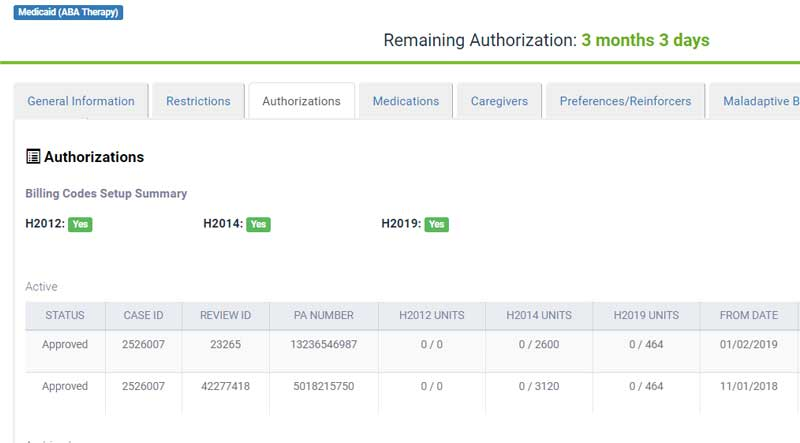Sort by the PA NUMBER column header
The image size is (800, 443).
[x=324, y=315]
